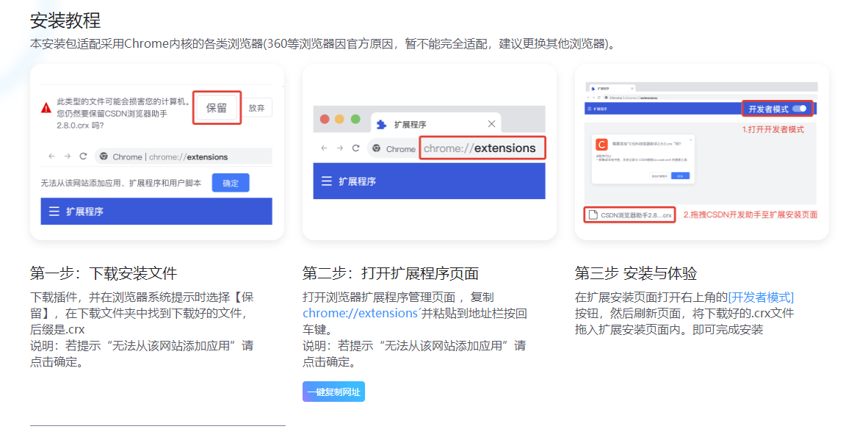
Task: Click the [开发者模式] link in step three
Action: 761,298
